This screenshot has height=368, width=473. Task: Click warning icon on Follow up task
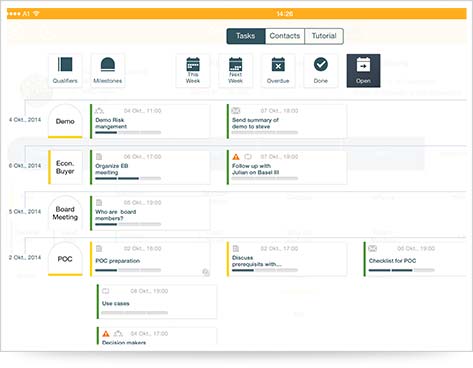click(x=236, y=157)
